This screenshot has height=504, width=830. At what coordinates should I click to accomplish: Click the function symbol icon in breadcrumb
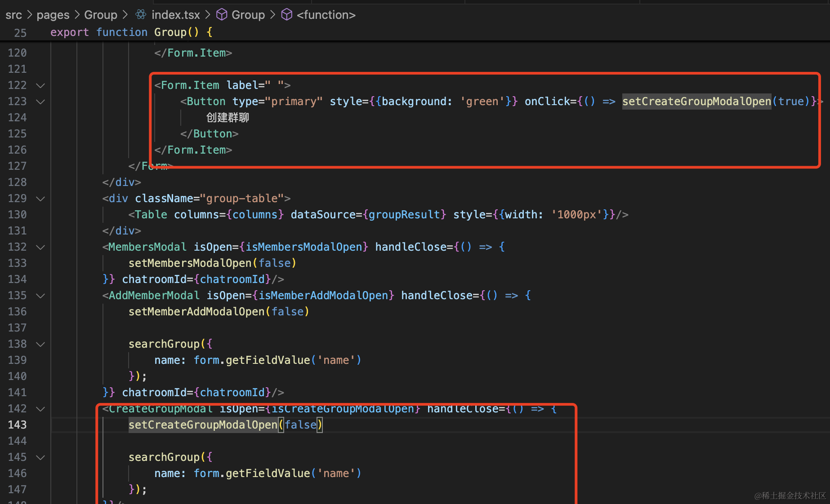287,15
